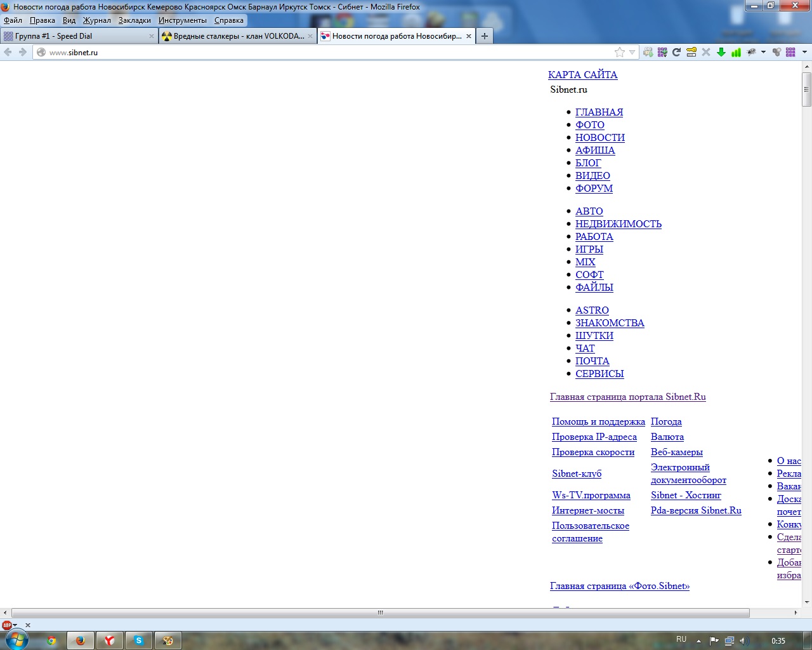
Task: Click Главная страница портала Sibnet.Ru link
Action: point(628,397)
